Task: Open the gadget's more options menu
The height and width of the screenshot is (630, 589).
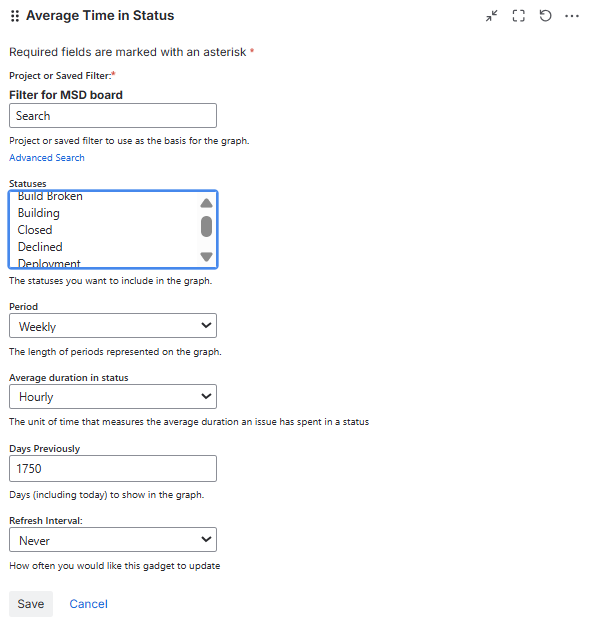Action: 572,16
